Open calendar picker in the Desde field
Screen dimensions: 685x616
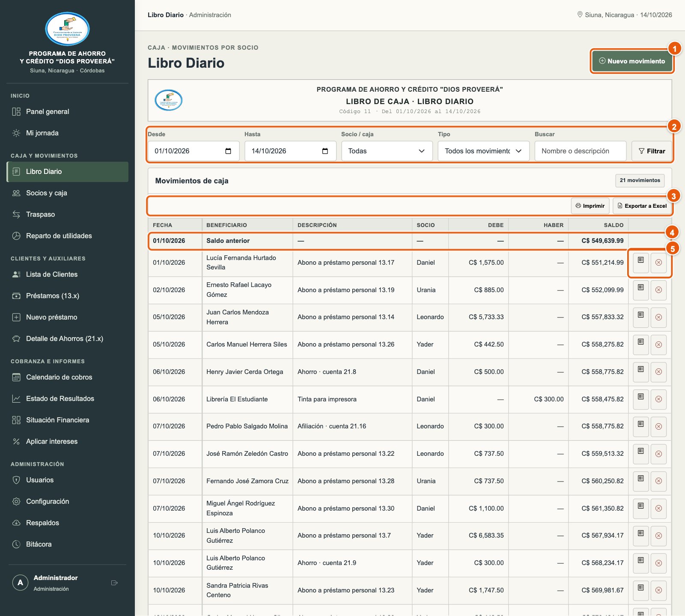tap(228, 151)
